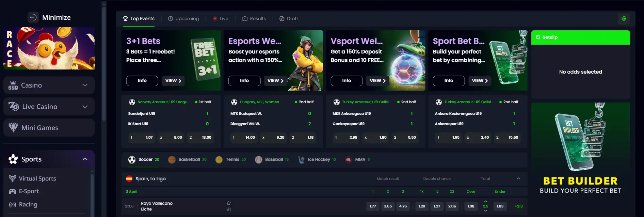Click the Minimize back-arrow icon
Image resolution: width=644 pixels, height=217 pixels.
pos(33,17)
